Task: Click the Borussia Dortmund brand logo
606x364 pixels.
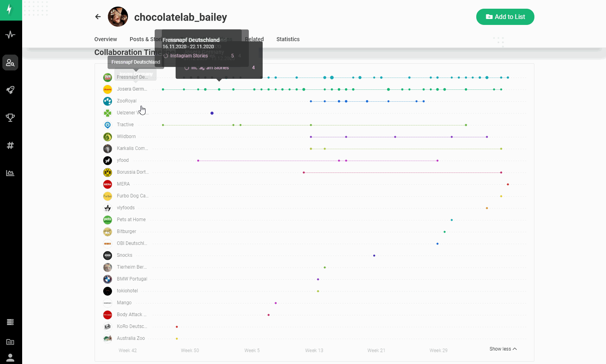Action: pos(108,173)
